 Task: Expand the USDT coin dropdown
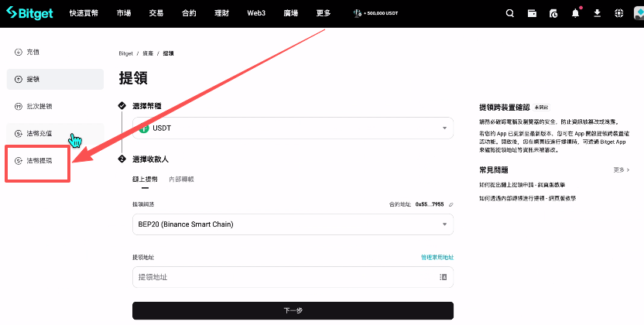[444, 128]
